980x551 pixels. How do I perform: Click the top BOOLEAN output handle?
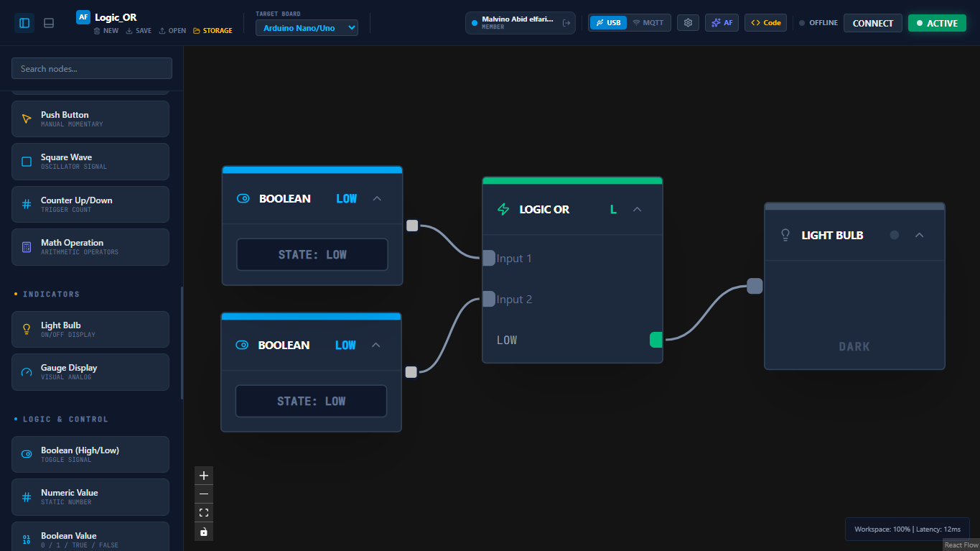pyautogui.click(x=412, y=226)
